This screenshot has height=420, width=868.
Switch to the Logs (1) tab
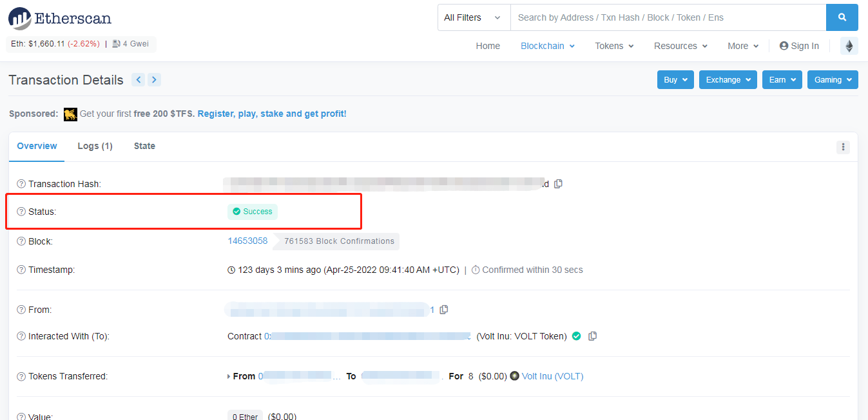click(x=95, y=146)
